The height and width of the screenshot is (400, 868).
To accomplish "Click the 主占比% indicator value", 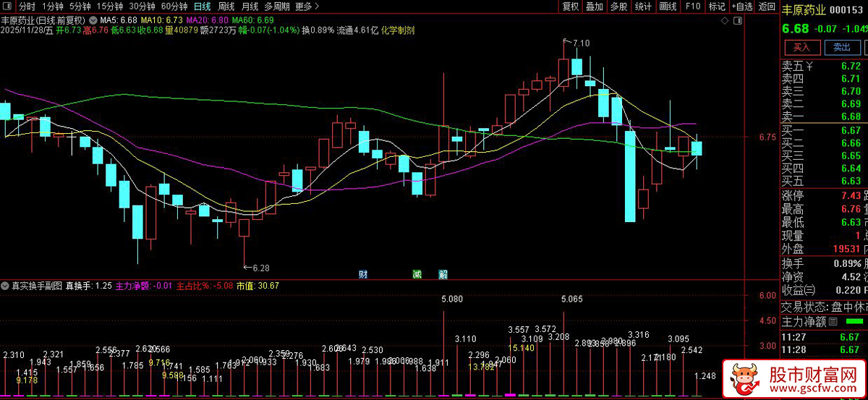I will pos(204,286).
